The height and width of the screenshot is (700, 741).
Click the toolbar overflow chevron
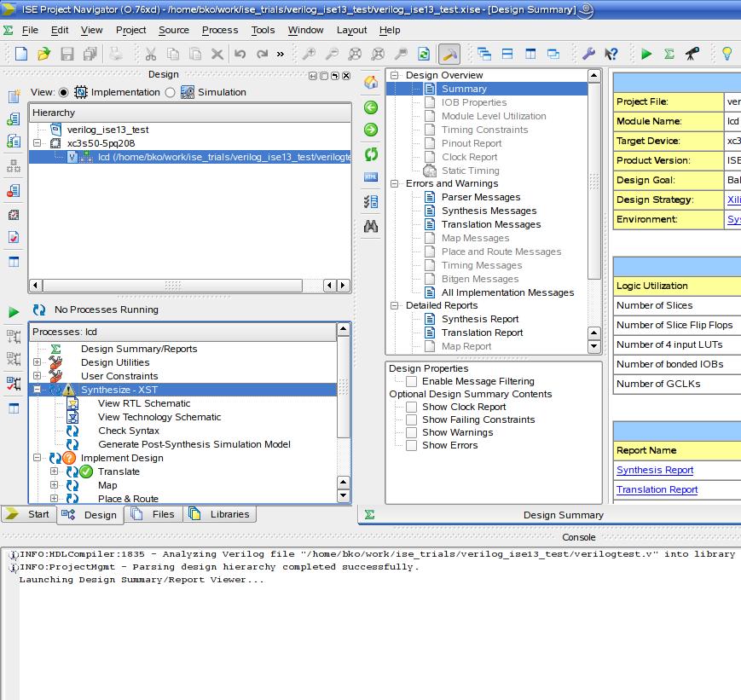coord(281,54)
